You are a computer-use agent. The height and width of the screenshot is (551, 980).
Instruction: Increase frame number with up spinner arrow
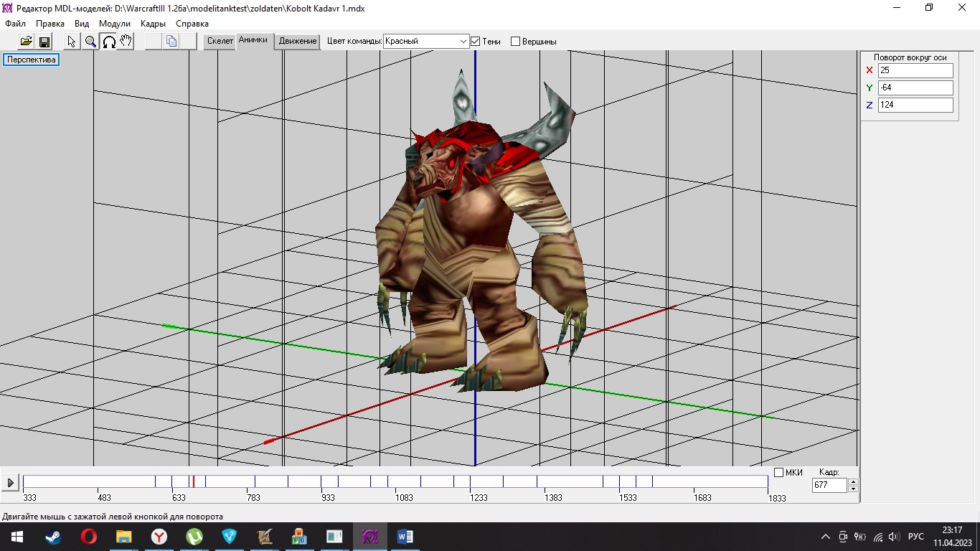pyautogui.click(x=853, y=482)
